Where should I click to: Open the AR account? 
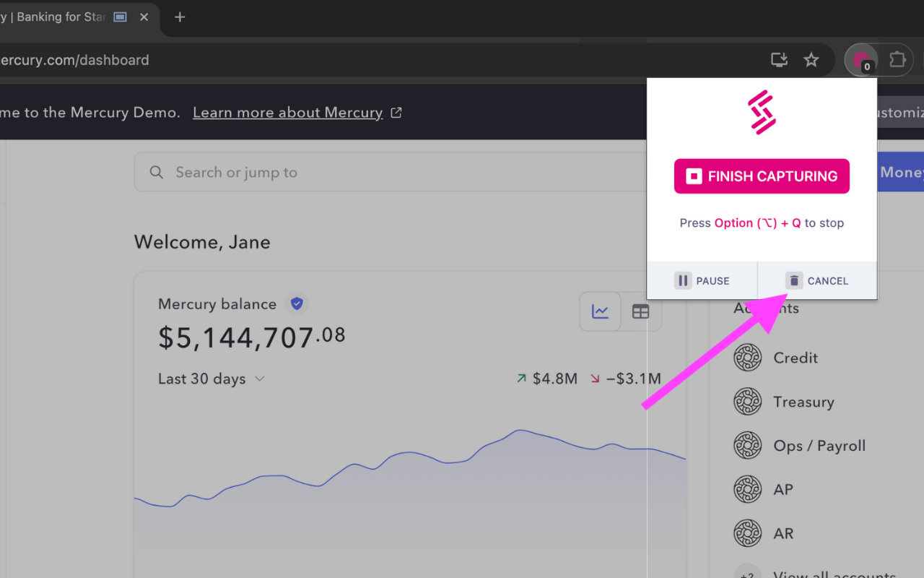(x=783, y=534)
